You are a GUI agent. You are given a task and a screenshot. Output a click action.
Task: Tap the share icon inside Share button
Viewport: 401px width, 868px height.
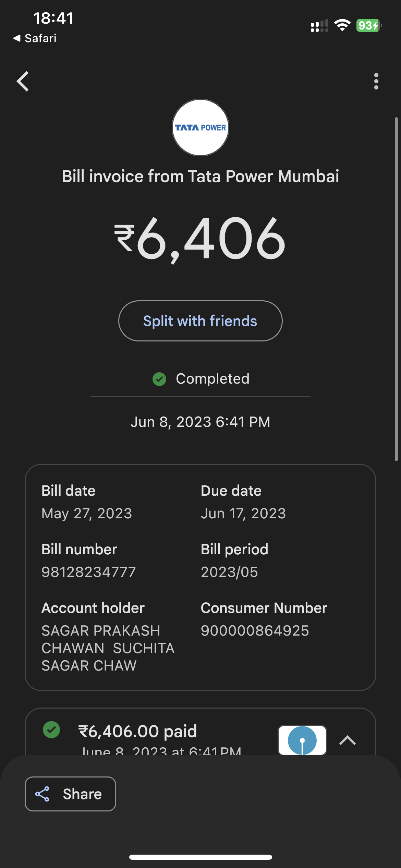(x=42, y=794)
